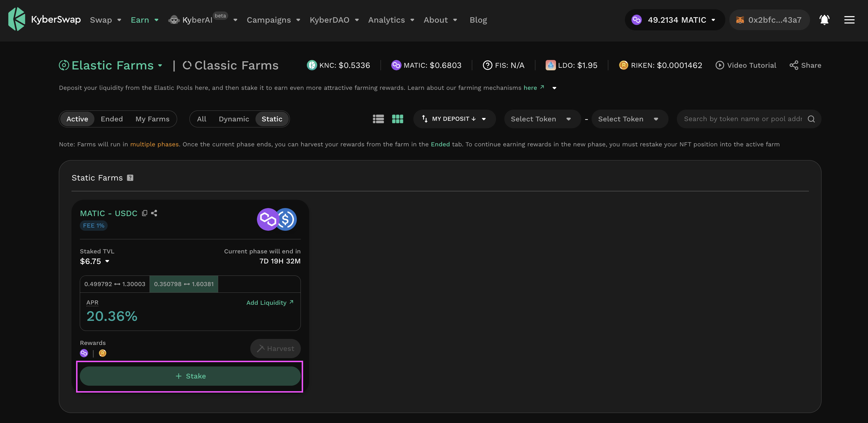Select the All farm type filter
The width and height of the screenshot is (868, 423).
click(201, 119)
